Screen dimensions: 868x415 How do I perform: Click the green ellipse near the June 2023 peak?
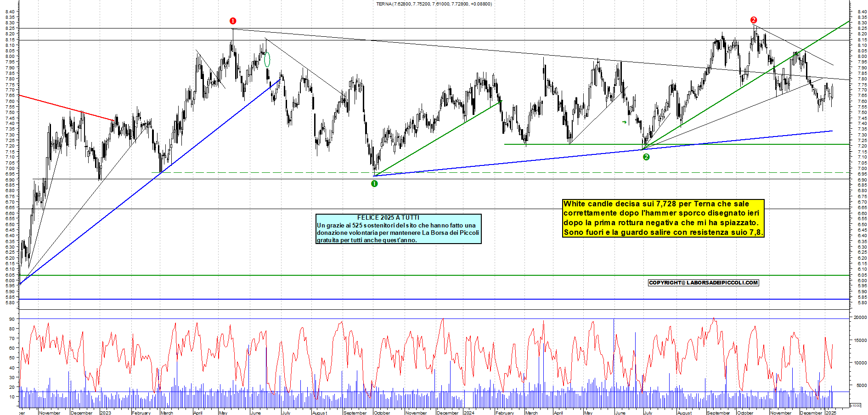267,60
